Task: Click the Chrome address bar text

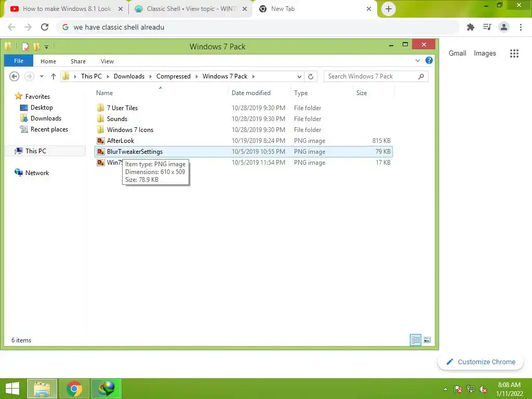Action: (119, 27)
